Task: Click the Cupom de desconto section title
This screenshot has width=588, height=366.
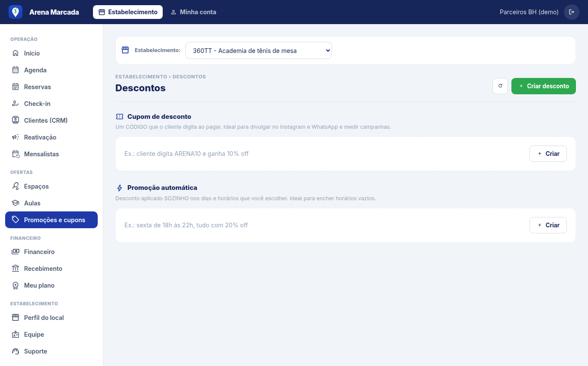Action: 159,117
